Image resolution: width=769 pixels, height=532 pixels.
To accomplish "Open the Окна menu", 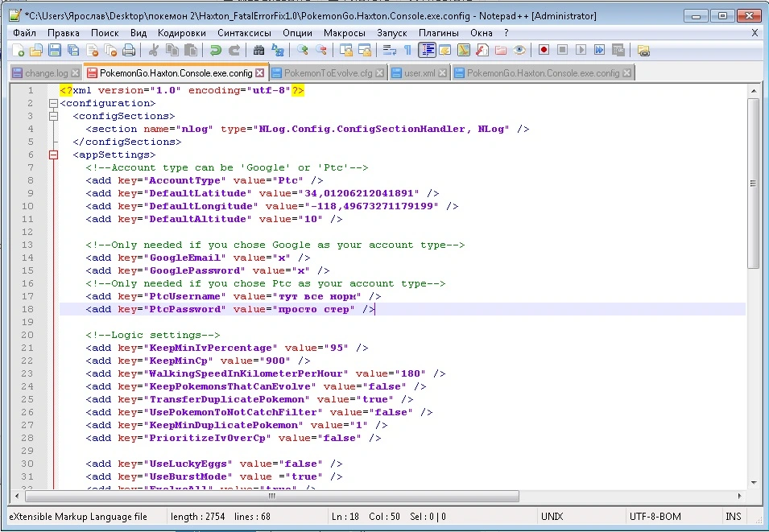I will tap(481, 33).
